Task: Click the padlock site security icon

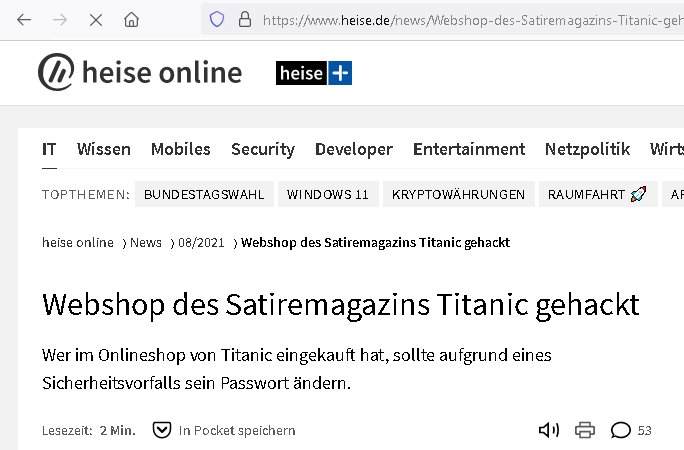Action: pyautogui.click(x=241, y=20)
